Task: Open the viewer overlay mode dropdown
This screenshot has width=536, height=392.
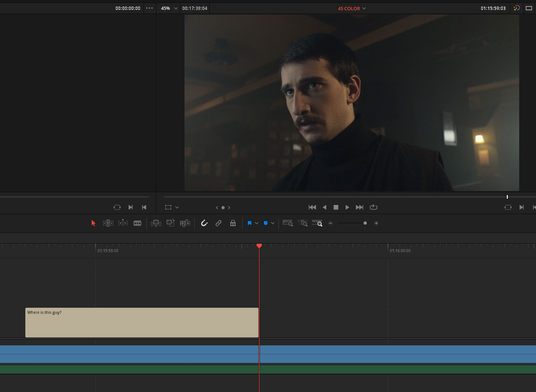Action: pos(177,207)
